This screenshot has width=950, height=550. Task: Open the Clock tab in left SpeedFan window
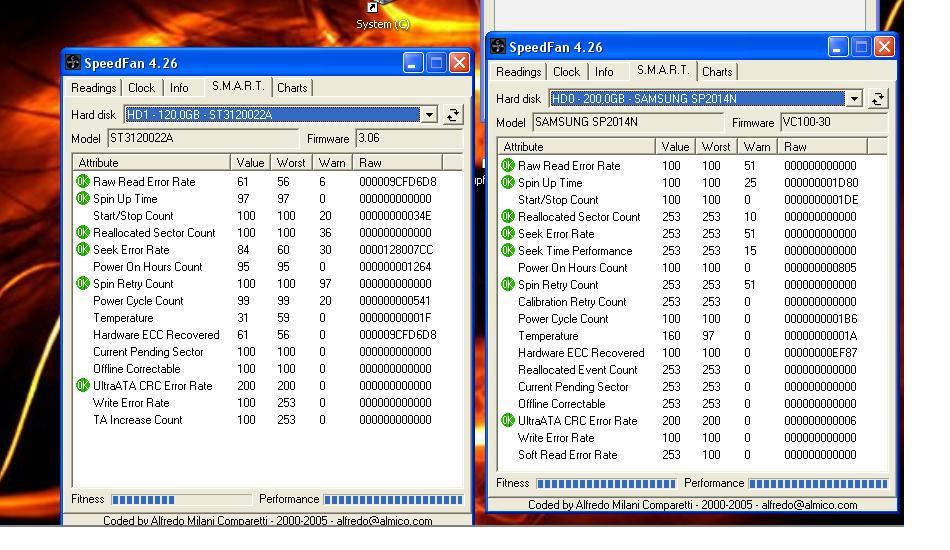[x=141, y=88]
